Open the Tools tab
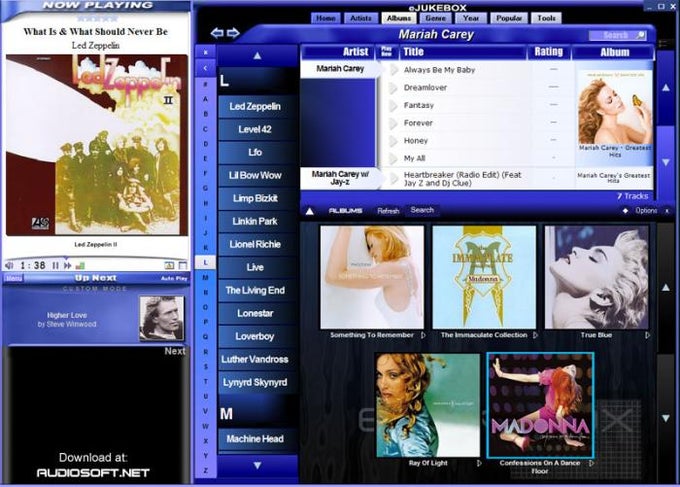The width and height of the screenshot is (680, 487). click(546, 18)
